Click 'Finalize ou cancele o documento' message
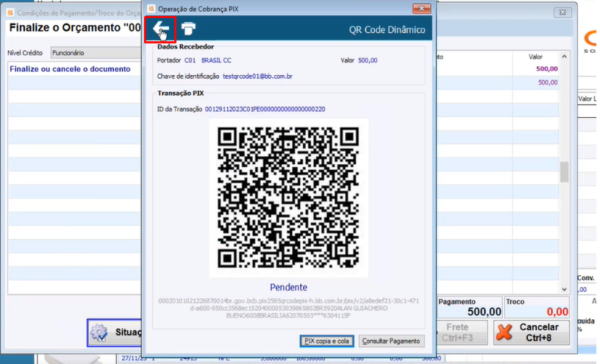Viewport: 600px width, 364px height. tap(70, 69)
